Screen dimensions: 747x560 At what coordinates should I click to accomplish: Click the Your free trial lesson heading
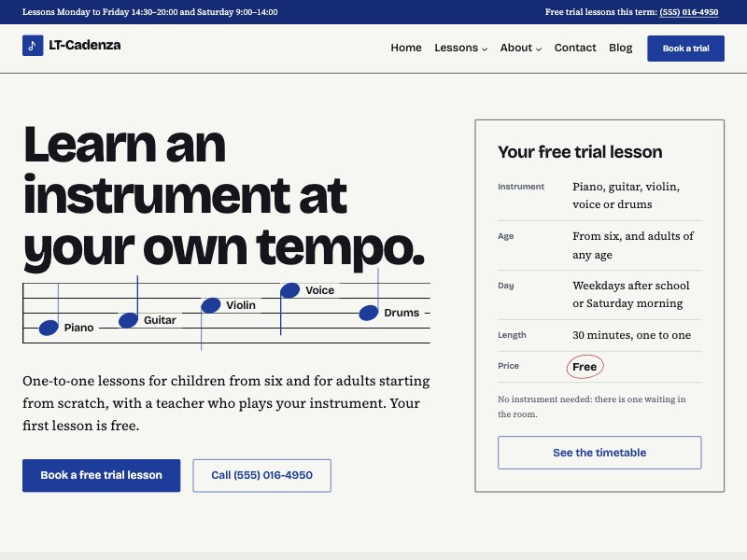(x=580, y=152)
